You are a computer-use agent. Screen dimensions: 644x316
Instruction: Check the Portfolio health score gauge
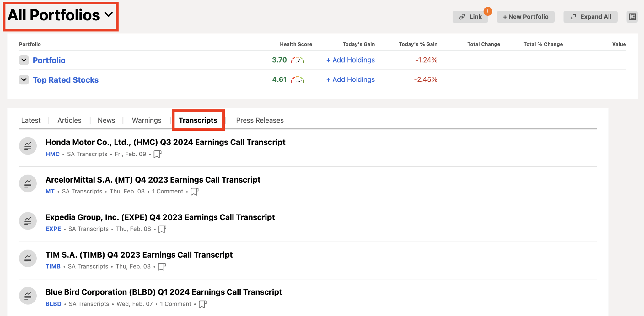pos(298,60)
